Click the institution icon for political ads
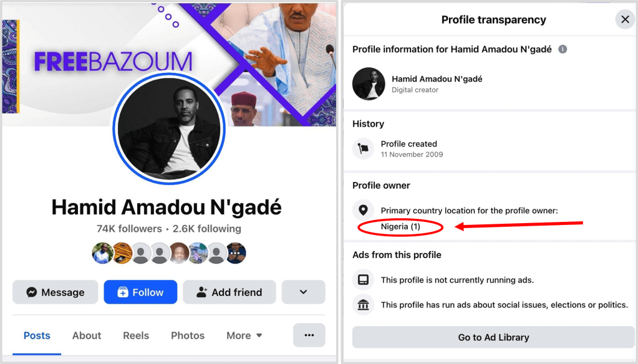Viewport: 638px width, 364px height. (363, 305)
